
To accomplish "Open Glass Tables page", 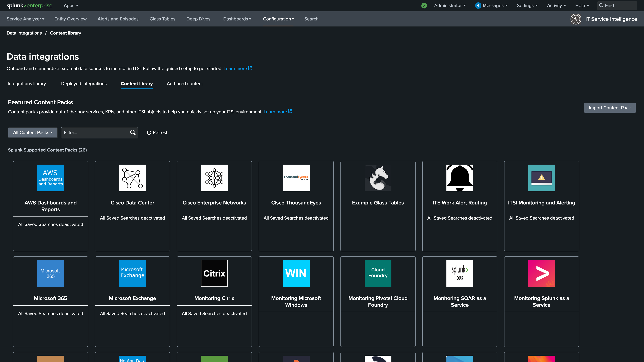I will (x=163, y=19).
